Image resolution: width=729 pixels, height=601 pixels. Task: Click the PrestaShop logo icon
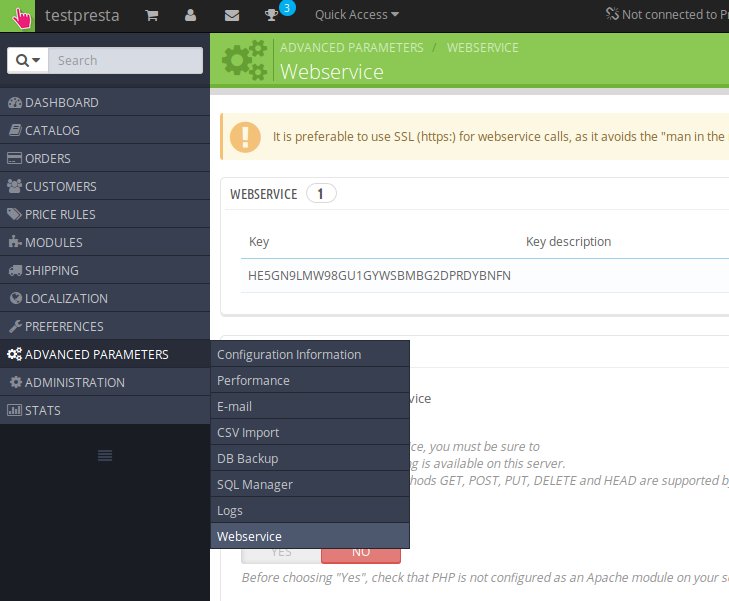click(20, 16)
